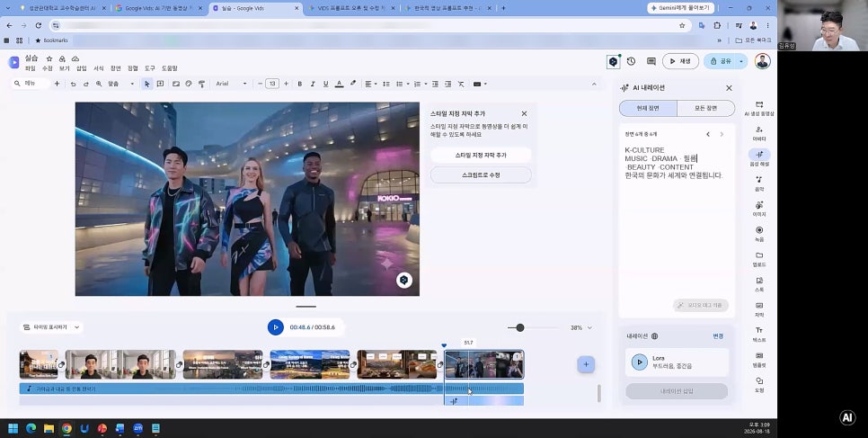Toggle underline formatting
Screen dimensions: 868x438
click(325, 84)
